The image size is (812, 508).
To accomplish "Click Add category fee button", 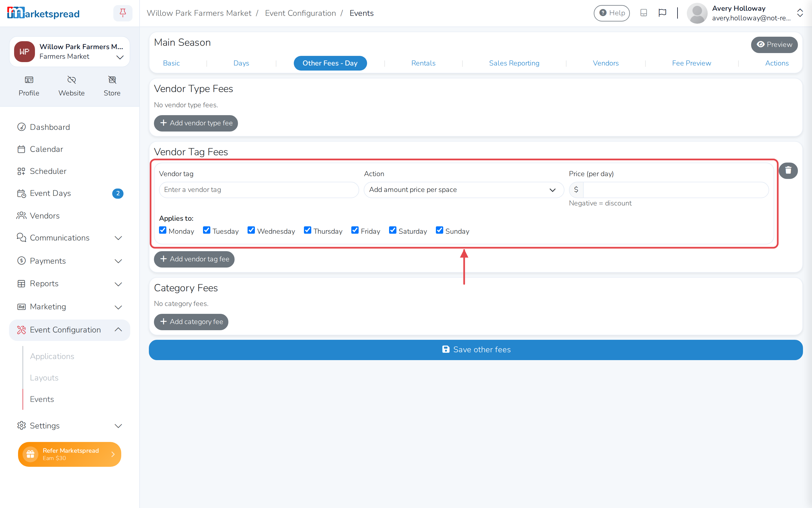I will point(191,322).
